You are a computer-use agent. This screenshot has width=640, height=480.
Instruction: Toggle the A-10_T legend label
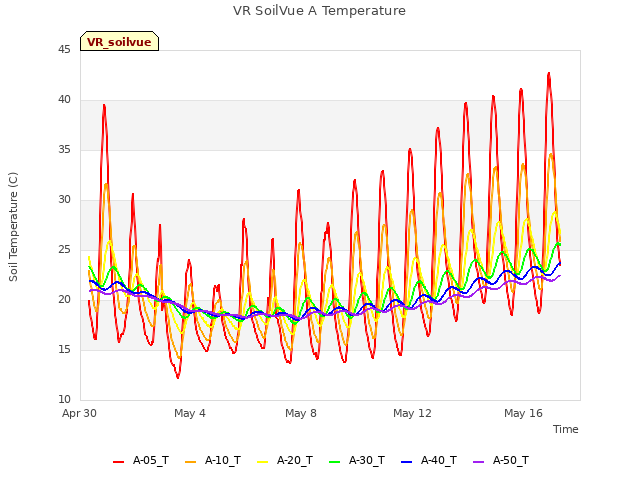(x=223, y=460)
